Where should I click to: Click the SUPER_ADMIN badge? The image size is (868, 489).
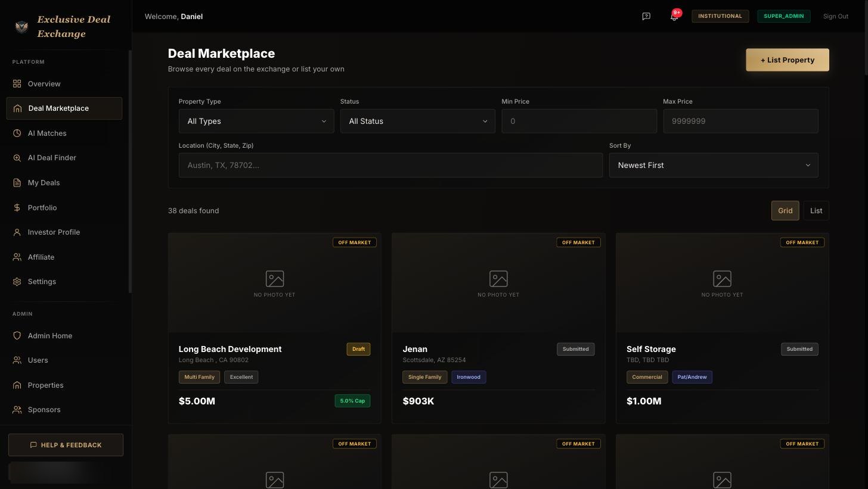click(784, 16)
